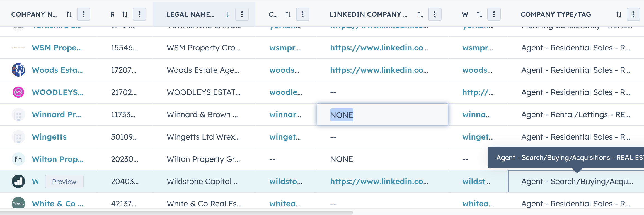Open the Wingetts company record link
The width and height of the screenshot is (644, 215).
coord(49,137)
